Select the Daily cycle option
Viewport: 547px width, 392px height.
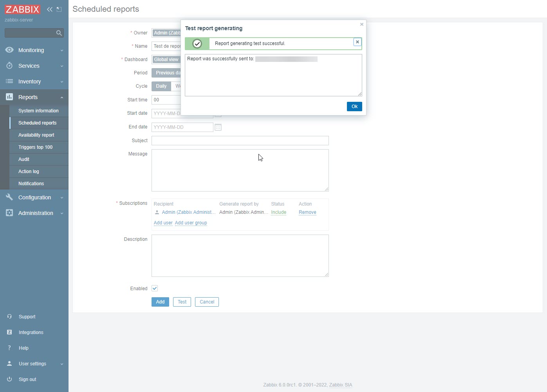161,86
